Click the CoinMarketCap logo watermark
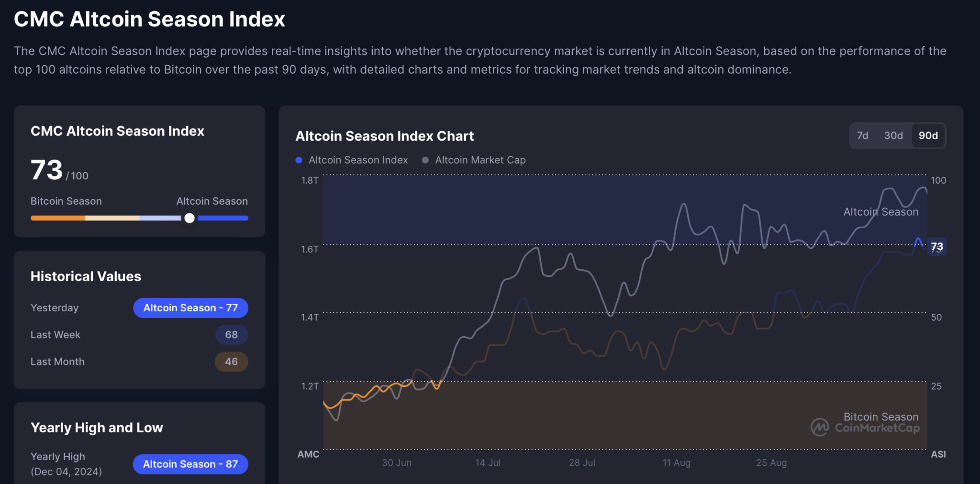Image resolution: width=980 pixels, height=484 pixels. [867, 428]
